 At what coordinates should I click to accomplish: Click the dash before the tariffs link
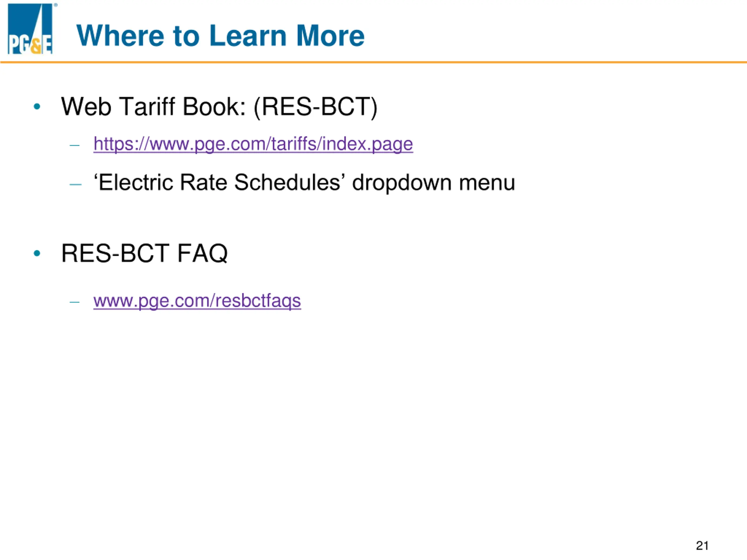(75, 146)
